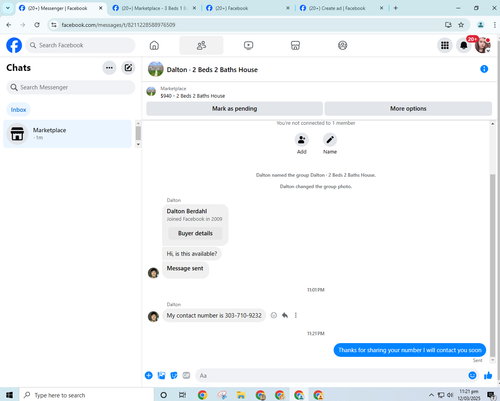500x401 pixels.
Task: Open the Facebook menu grid icon
Action: coord(445,45)
